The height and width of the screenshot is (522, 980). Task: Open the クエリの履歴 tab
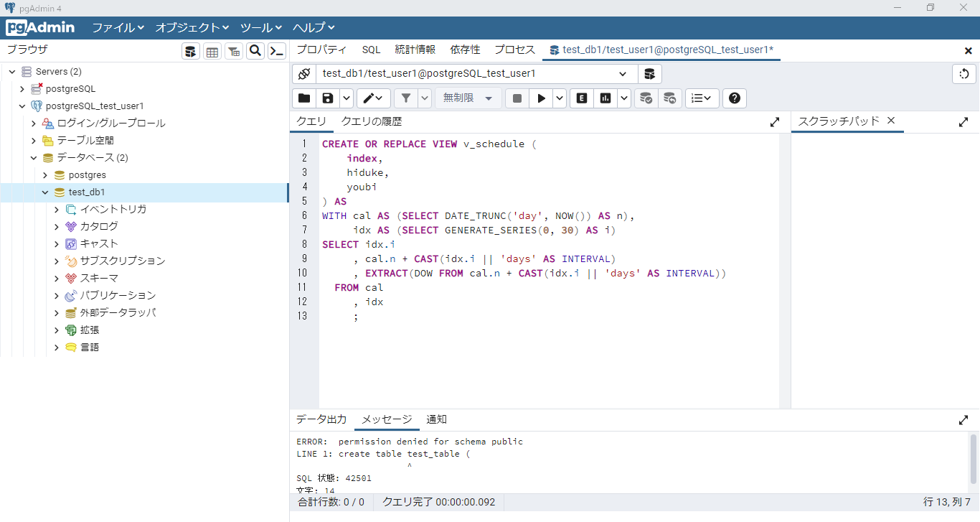371,121
